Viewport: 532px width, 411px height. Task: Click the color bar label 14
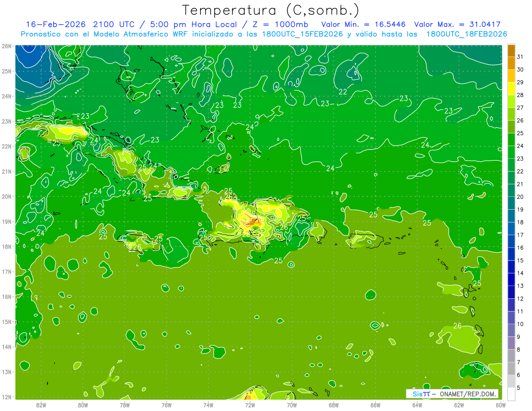(x=520, y=273)
